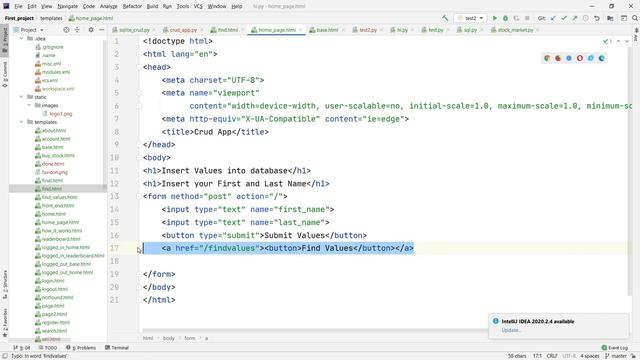
Task: Hide the Project panel with minus icon
Action: point(102,30)
